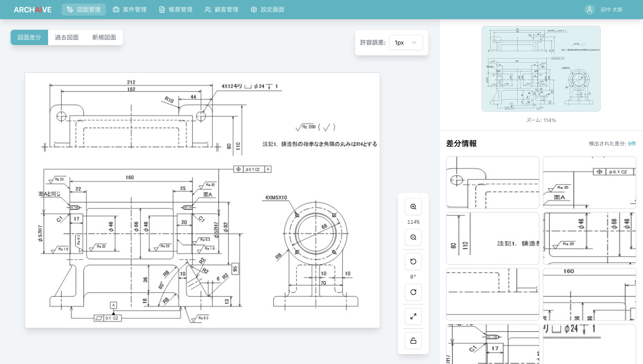Select the φ0.1 CZ difference thumbnail
643x364 pixels.
click(x=589, y=182)
